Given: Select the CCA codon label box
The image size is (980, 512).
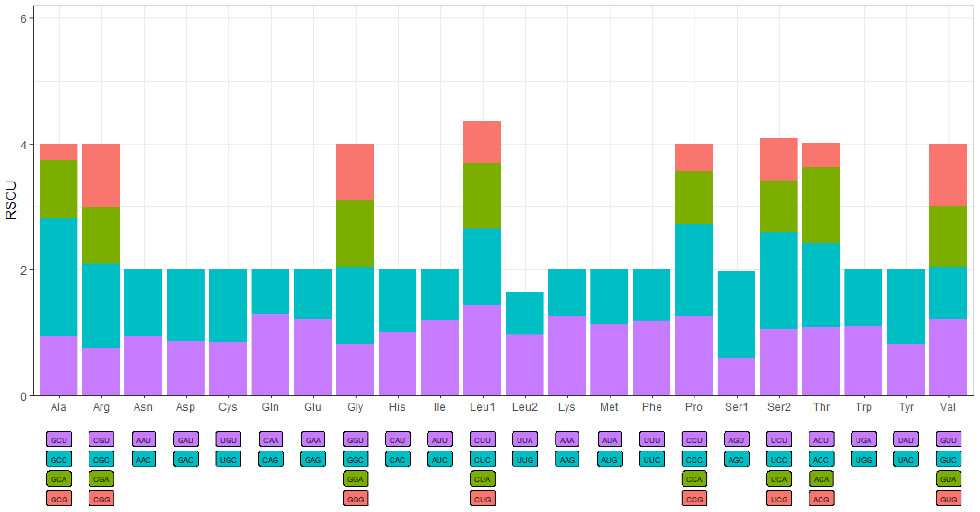Looking at the screenshot, I should click(694, 479).
